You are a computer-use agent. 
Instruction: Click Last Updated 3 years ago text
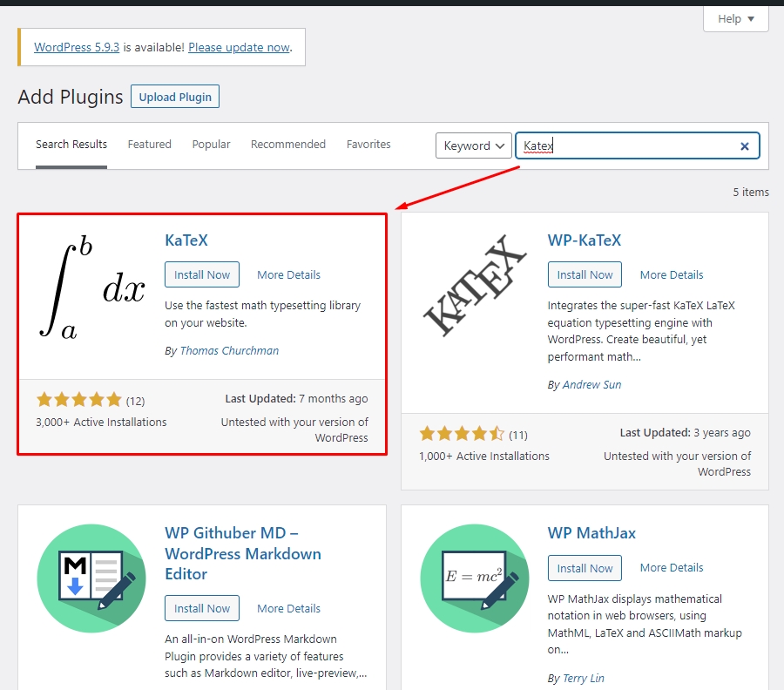(685, 433)
